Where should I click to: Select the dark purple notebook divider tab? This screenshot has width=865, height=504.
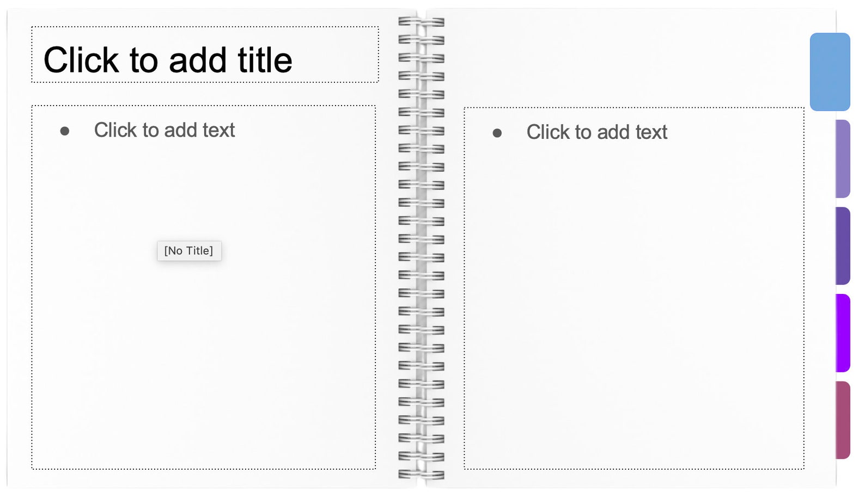pos(843,246)
